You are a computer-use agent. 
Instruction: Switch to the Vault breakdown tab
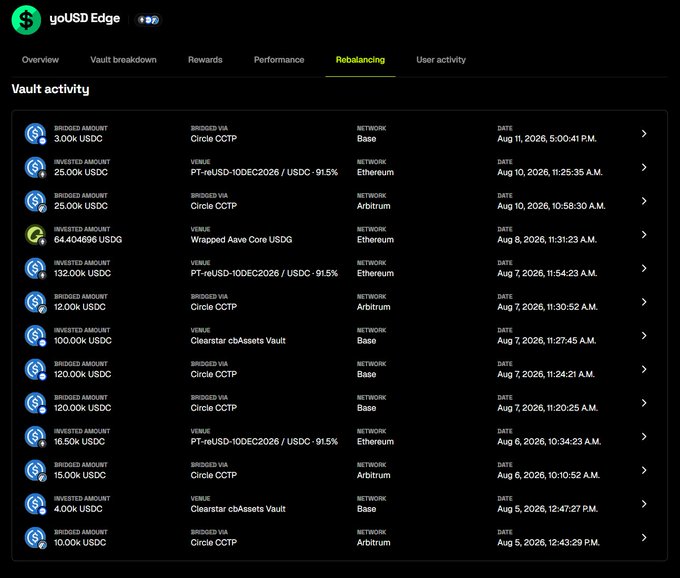pos(123,60)
